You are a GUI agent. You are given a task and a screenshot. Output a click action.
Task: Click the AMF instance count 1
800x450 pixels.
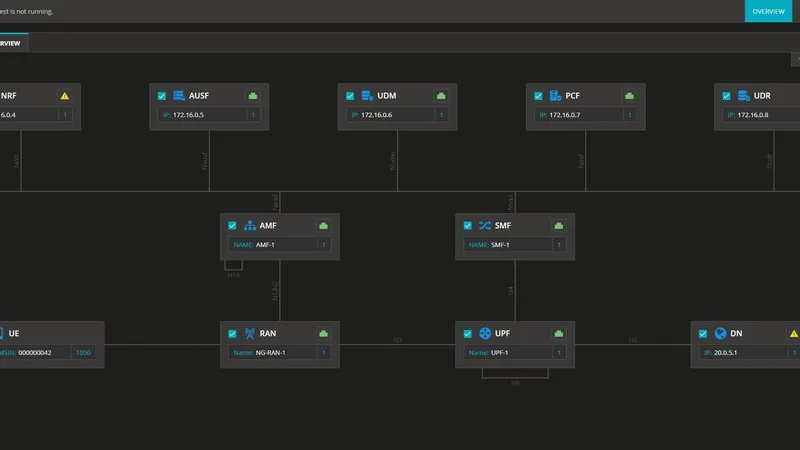(324, 245)
